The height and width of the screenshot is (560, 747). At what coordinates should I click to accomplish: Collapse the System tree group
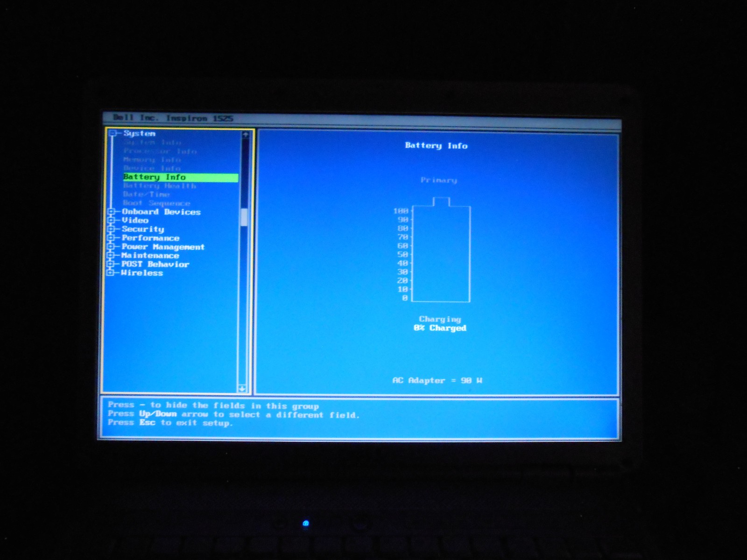(x=113, y=133)
